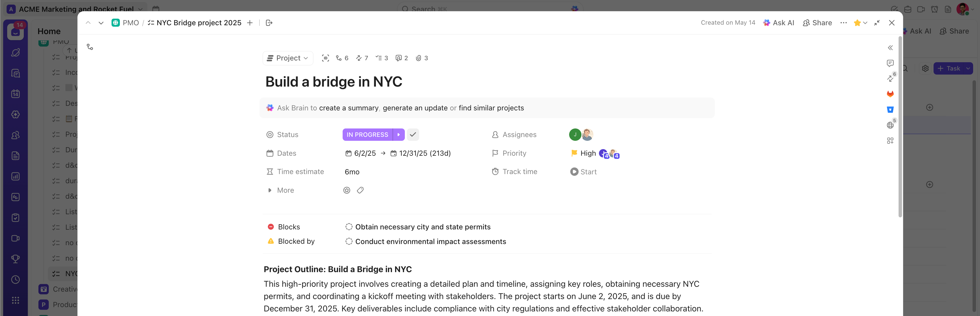The width and height of the screenshot is (980, 316).
Task: Open the comments panel in right sidebar
Action: point(891,63)
